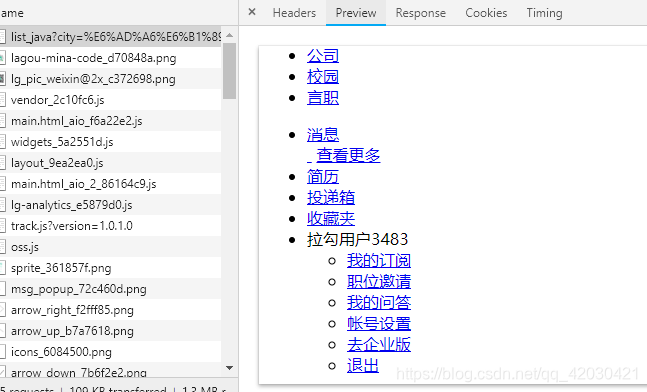
Task: Select lg-analytics_e5879d0.js request
Action: tap(111, 205)
